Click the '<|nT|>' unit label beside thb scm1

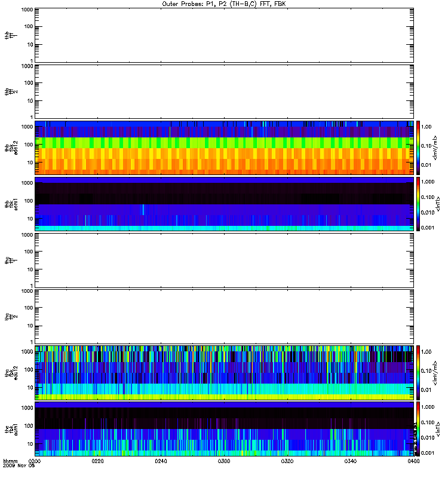(438, 204)
